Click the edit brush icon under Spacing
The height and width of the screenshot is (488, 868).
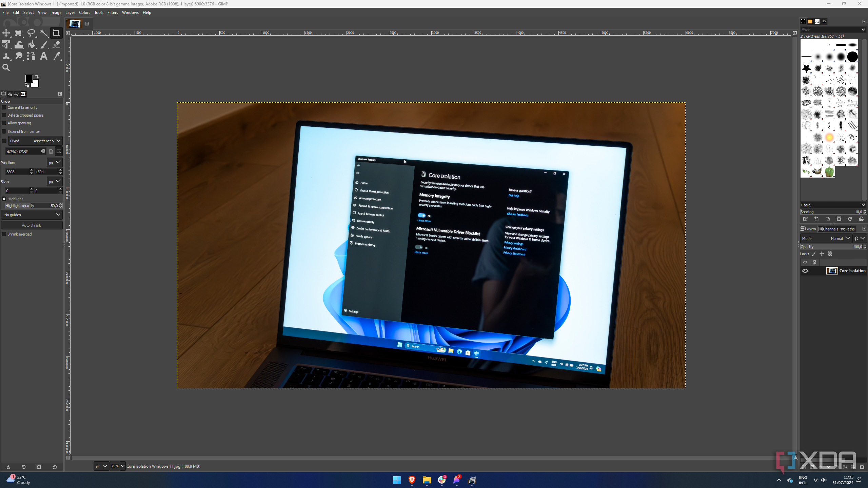point(805,219)
